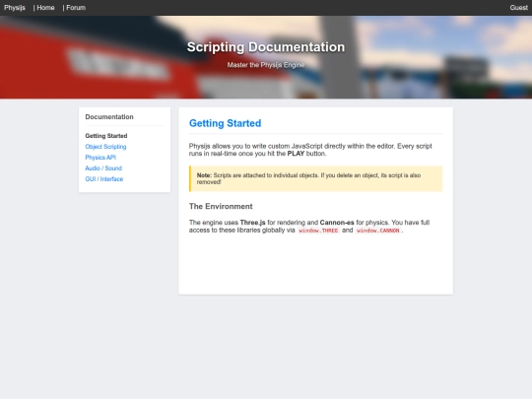Click the Scripting Documentation banner title

266,47
